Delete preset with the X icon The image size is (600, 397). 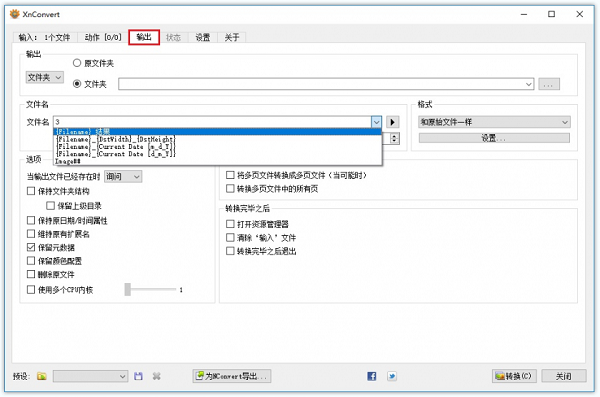pos(157,376)
